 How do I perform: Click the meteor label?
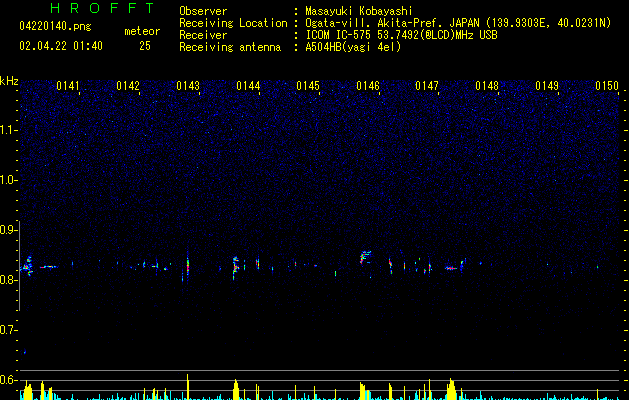tap(142, 31)
